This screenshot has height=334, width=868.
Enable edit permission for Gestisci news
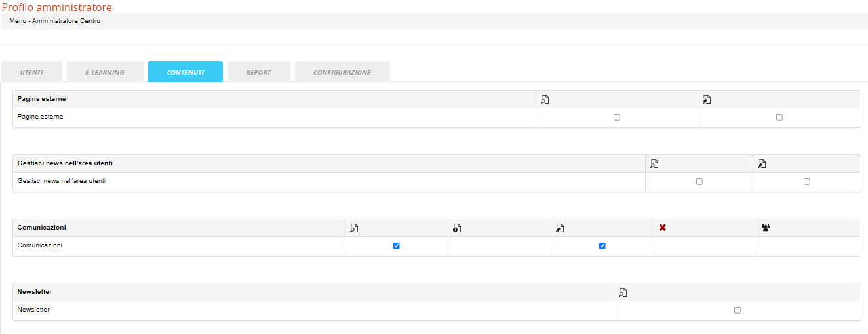pos(806,182)
